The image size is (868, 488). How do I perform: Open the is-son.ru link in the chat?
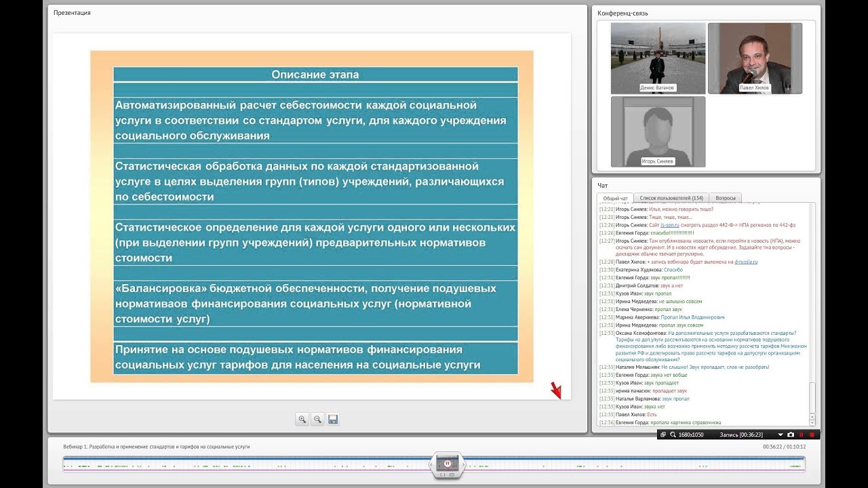669,224
